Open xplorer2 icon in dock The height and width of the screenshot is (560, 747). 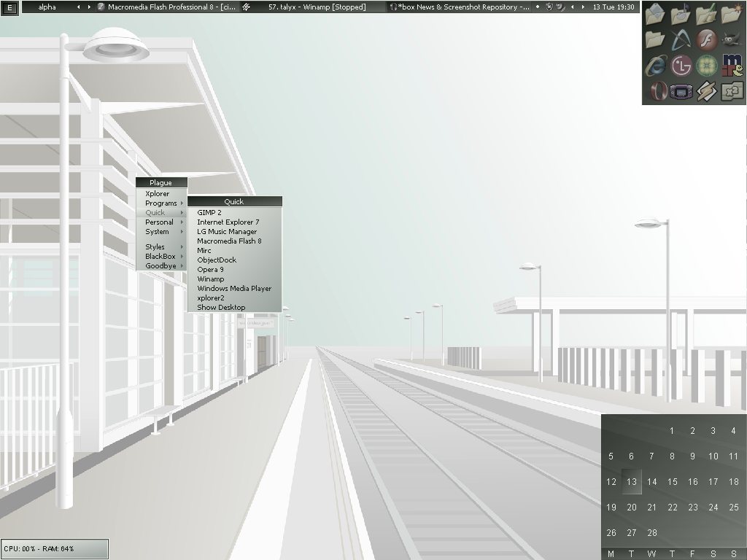tap(732, 92)
